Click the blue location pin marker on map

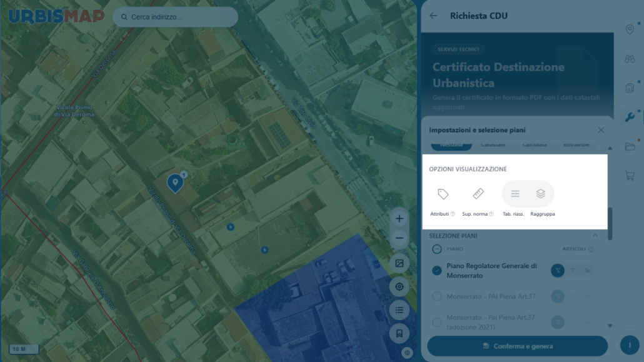[175, 183]
